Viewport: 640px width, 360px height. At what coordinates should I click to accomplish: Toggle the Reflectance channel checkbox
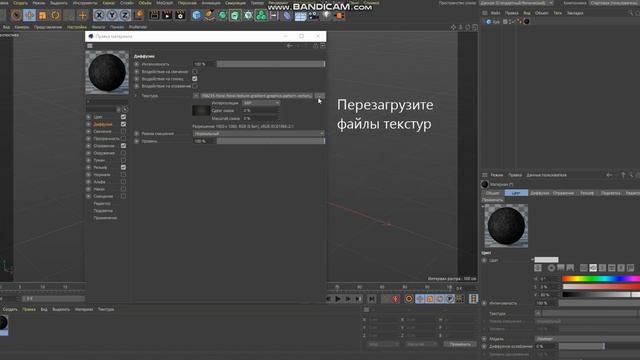coord(123,146)
